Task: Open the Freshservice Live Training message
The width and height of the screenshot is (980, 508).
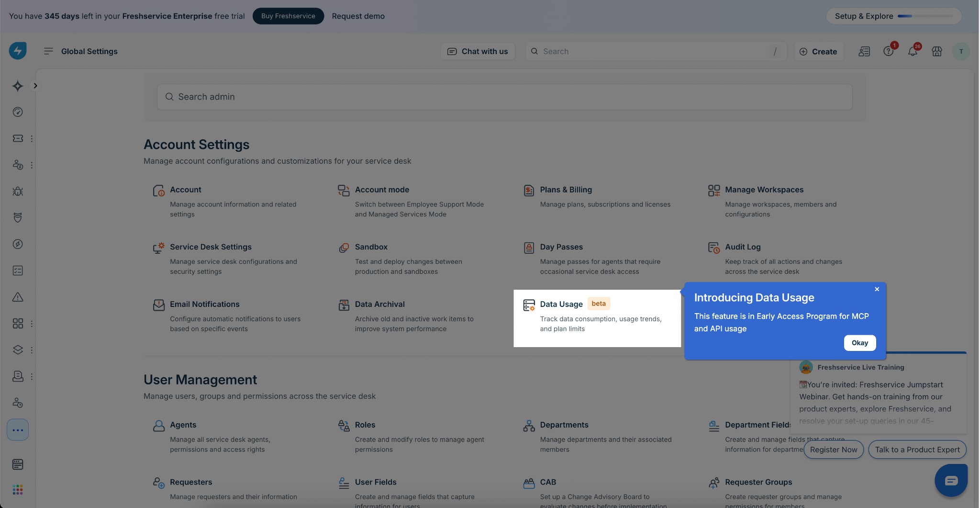Action: (x=878, y=394)
